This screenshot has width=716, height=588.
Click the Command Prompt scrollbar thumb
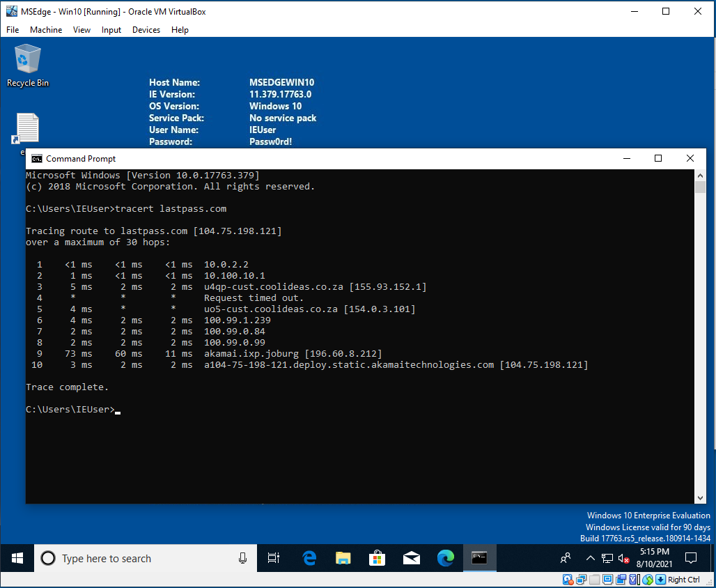pyautogui.click(x=700, y=187)
